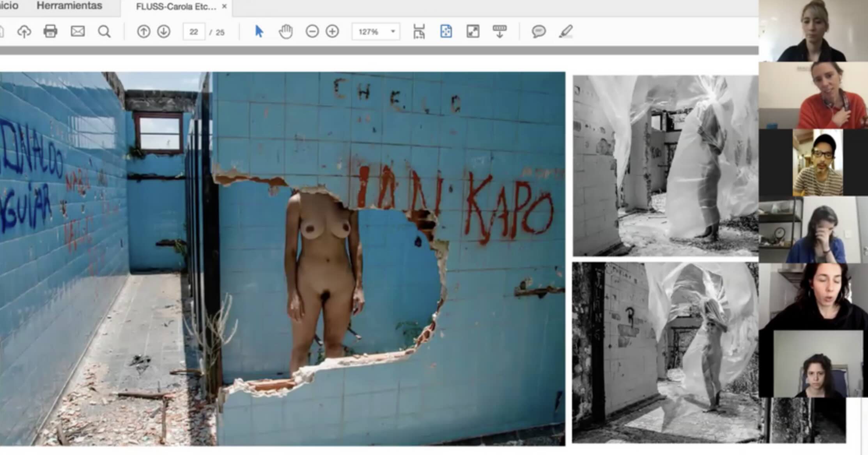
Task: Click the cloud upload icon
Action: 24,31
